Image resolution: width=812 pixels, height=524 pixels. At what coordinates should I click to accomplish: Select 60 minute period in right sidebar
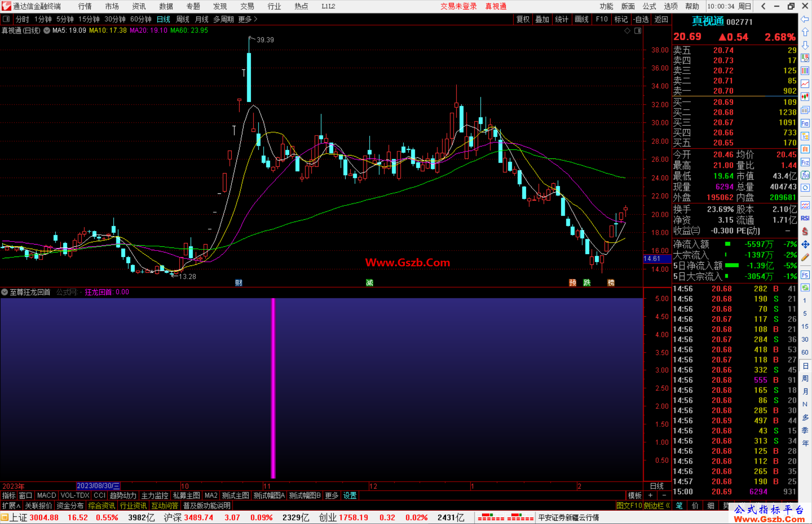coord(805,352)
